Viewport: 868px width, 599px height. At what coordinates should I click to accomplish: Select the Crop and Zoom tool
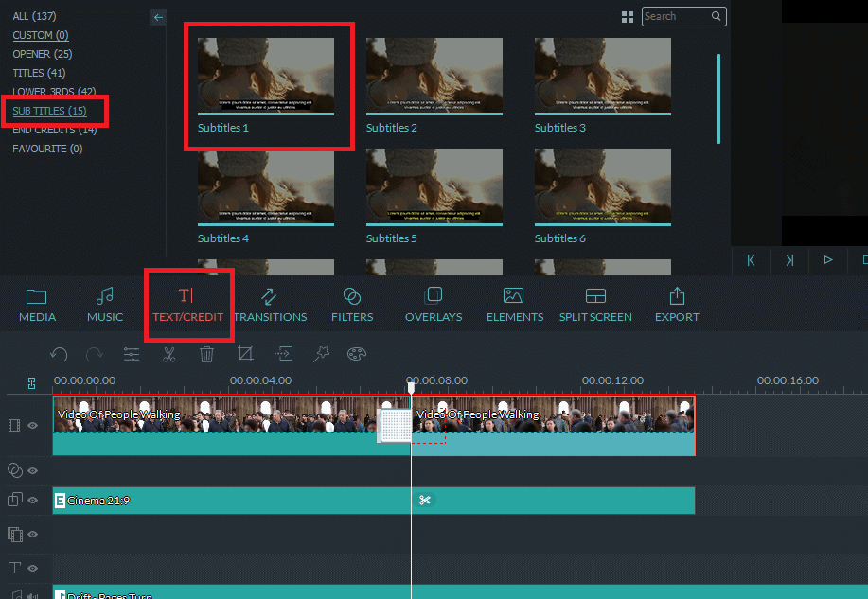244,353
